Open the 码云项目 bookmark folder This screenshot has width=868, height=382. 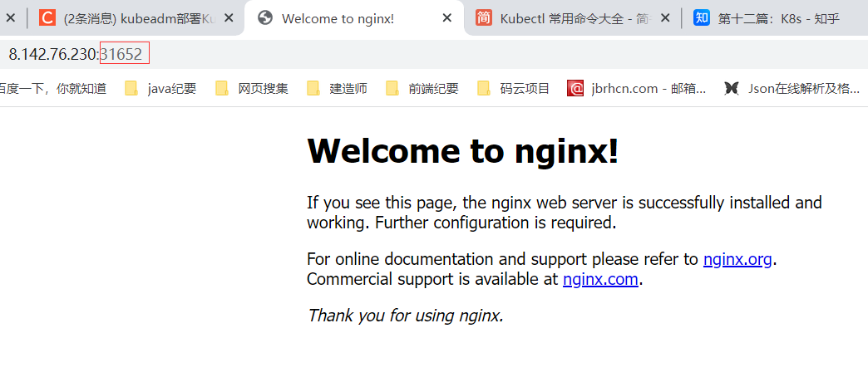click(513, 89)
